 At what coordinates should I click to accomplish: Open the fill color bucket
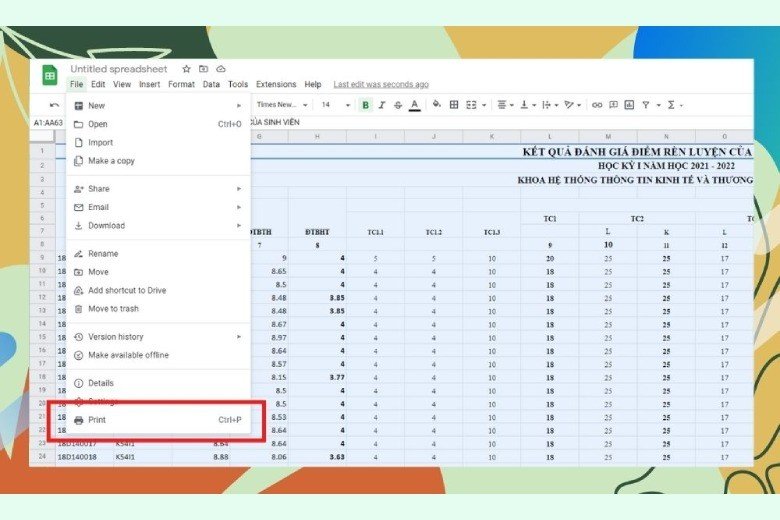[437, 104]
